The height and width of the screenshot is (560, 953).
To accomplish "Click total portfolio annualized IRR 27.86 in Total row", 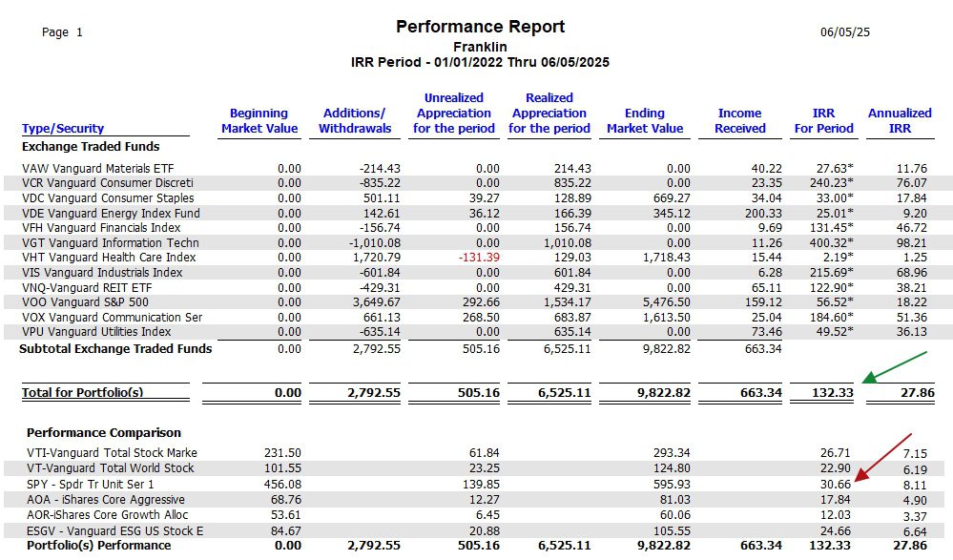I will pos(917,393).
